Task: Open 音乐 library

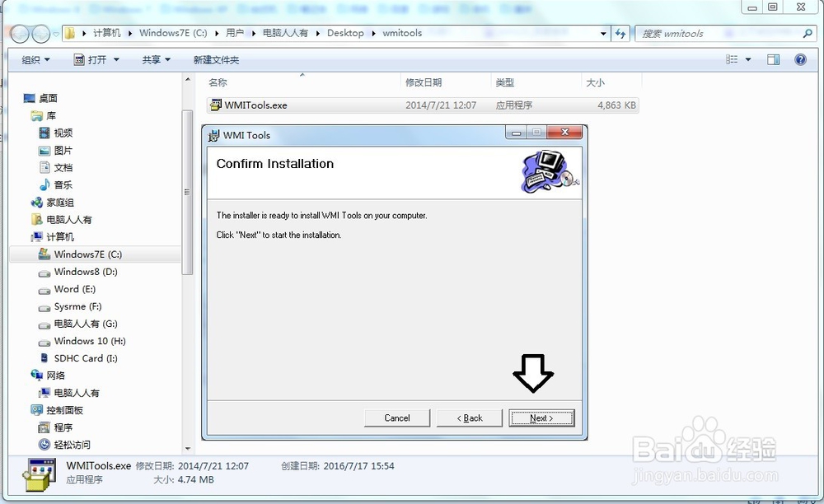Action: point(63,184)
